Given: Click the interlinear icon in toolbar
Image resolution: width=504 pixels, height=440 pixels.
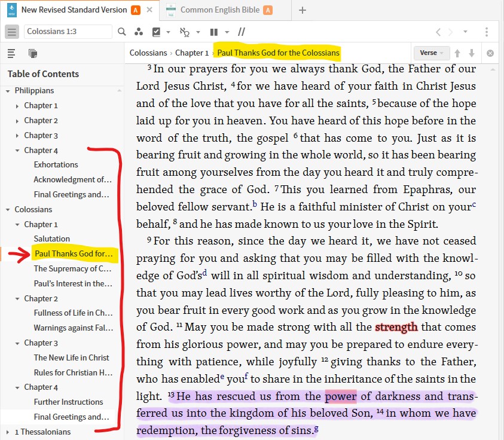Looking at the screenshot, I should click(x=185, y=32).
